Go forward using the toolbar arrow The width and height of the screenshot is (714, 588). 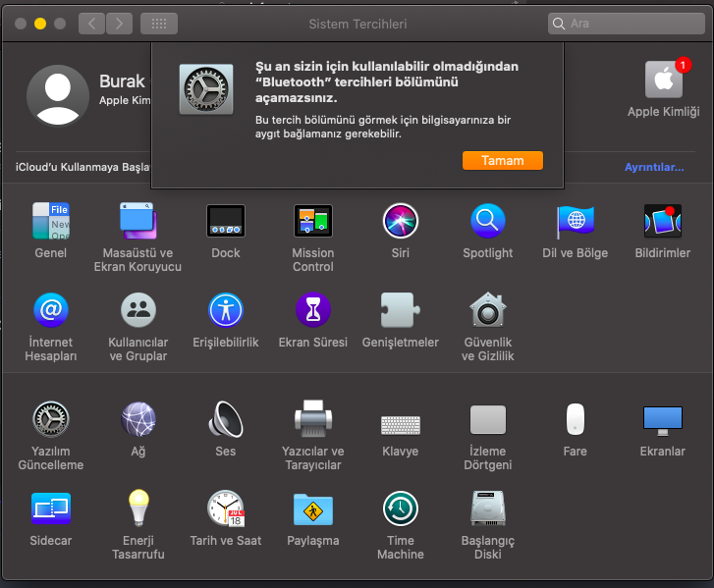(x=119, y=24)
